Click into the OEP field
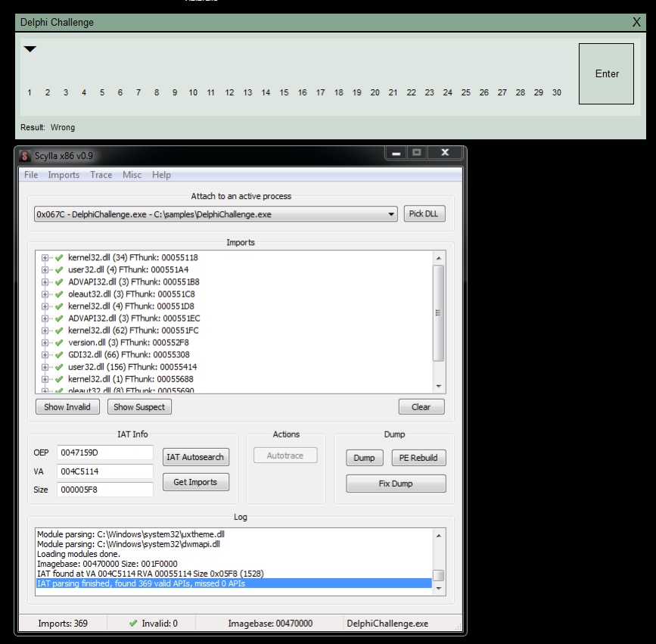656x644 pixels. click(104, 453)
